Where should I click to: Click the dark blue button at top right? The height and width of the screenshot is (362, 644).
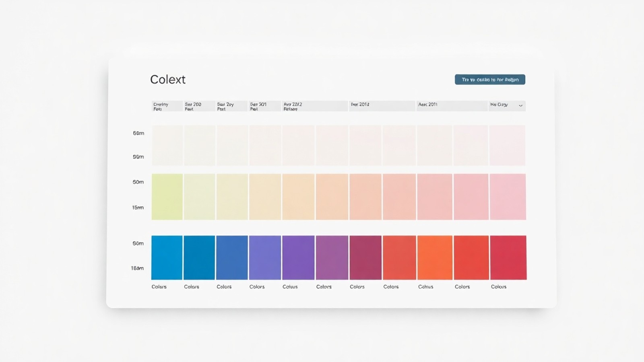[x=490, y=80]
